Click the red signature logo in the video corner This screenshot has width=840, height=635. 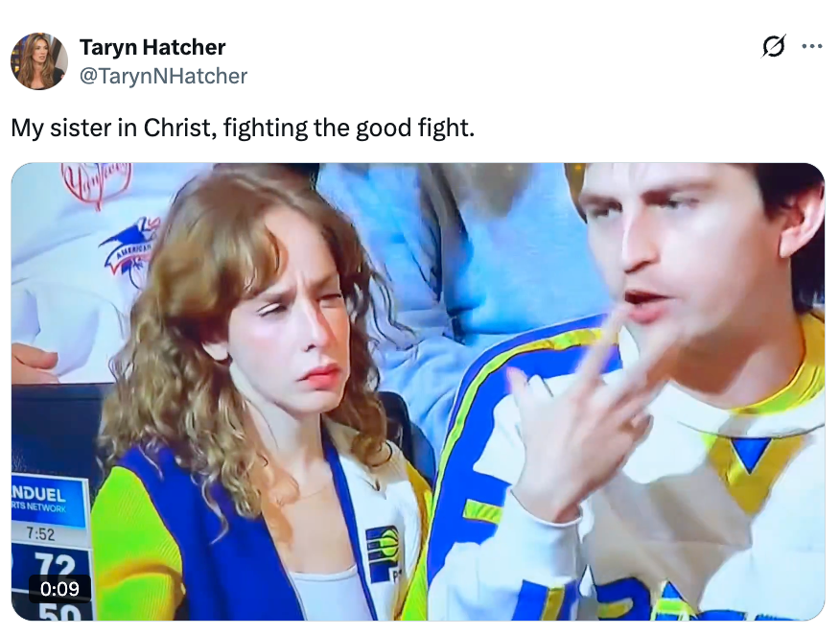click(x=97, y=184)
